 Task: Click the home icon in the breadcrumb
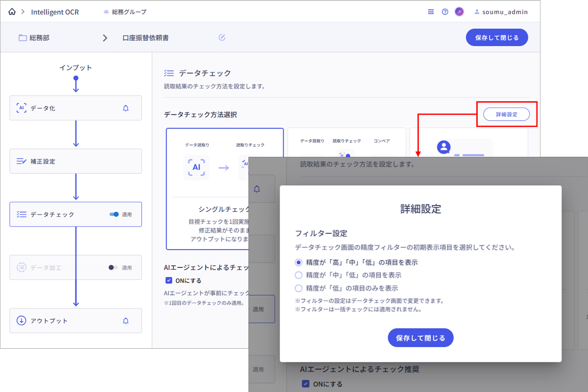(12, 11)
